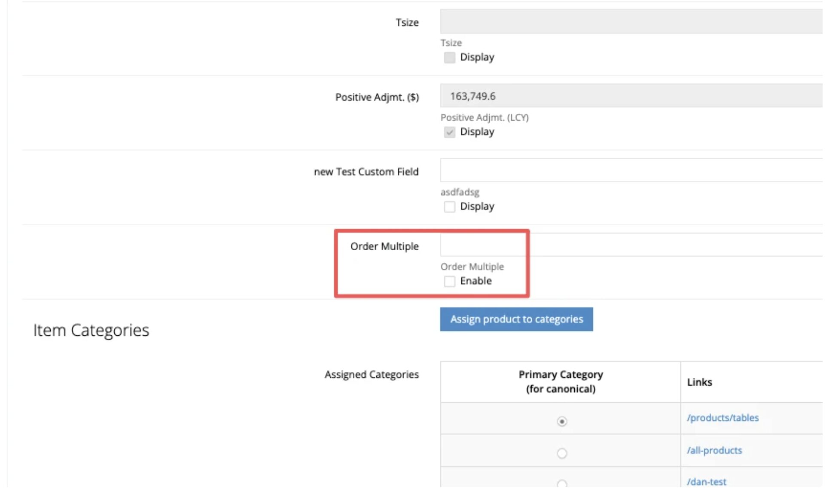Focus the new Test Custom Field input
Screen dimensions: 835x504
coord(631,170)
